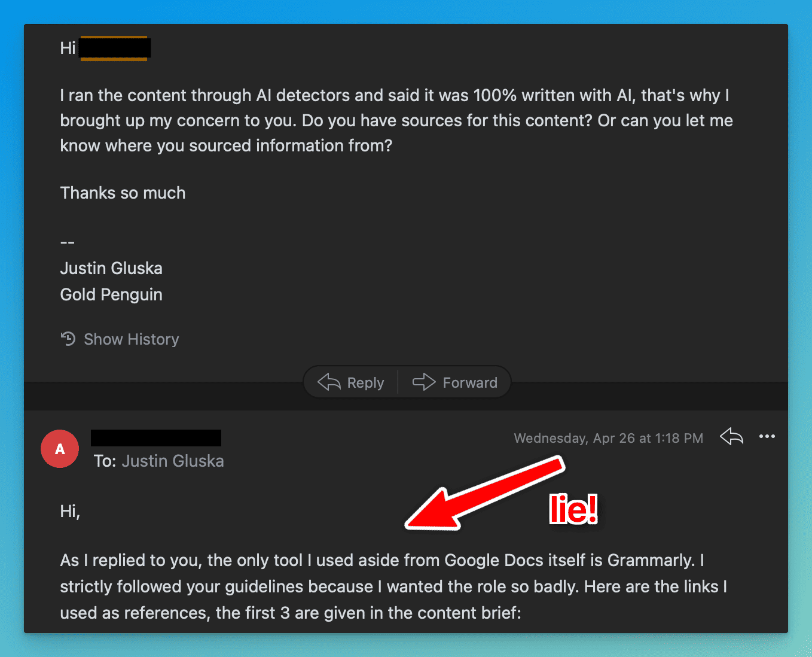Click the paragraph mentioning Grammarly

tap(393, 586)
